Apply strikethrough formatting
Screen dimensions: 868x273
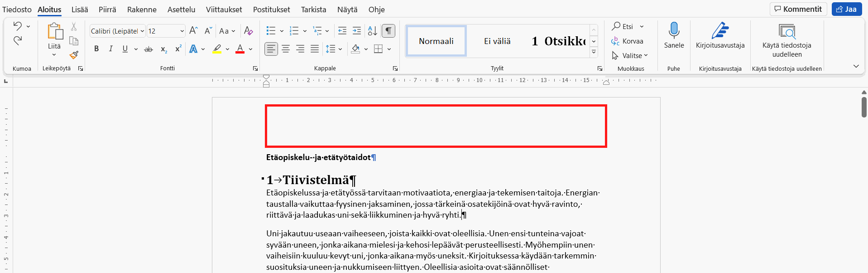coord(149,49)
